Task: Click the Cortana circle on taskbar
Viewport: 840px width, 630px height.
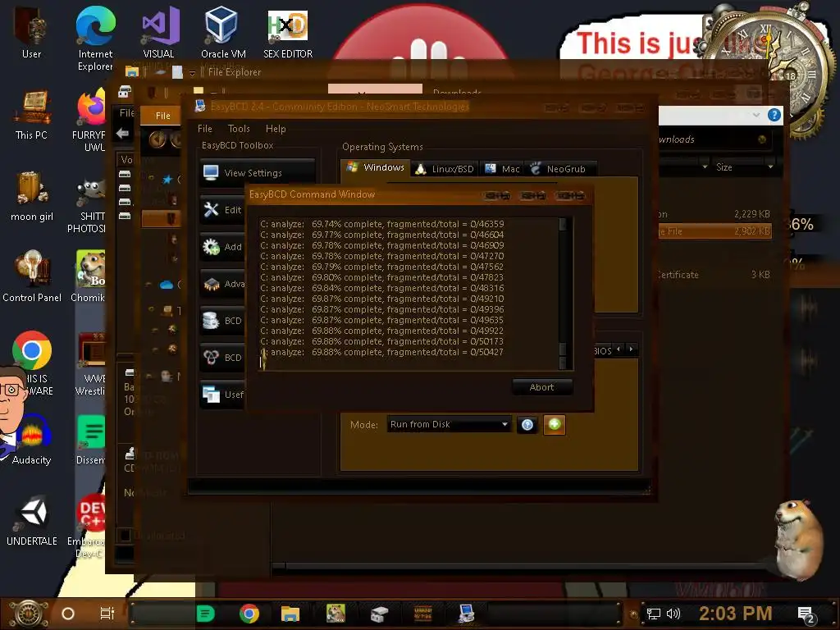Action: [68, 614]
